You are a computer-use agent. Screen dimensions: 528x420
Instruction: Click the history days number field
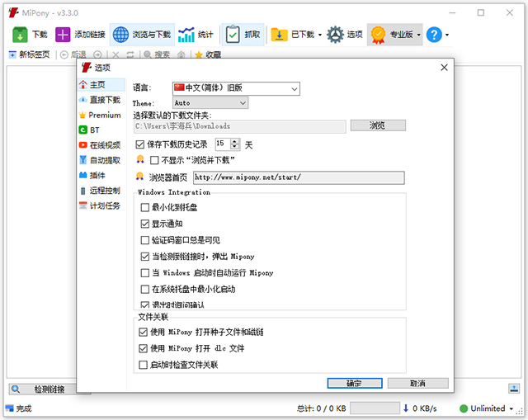click(x=223, y=144)
